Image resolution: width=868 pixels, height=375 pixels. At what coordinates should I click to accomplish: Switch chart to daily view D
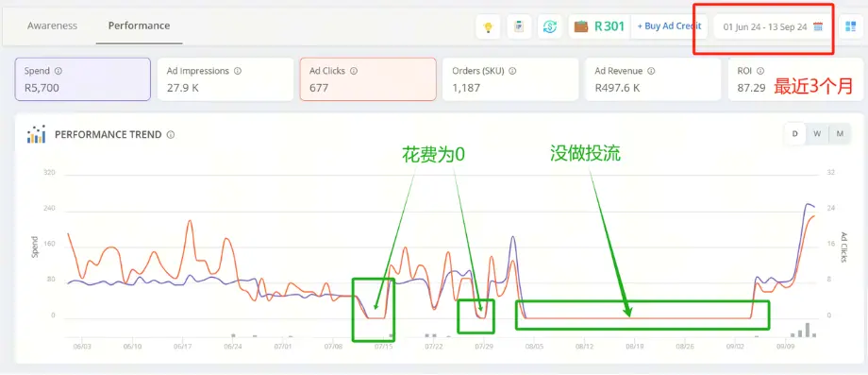click(795, 133)
